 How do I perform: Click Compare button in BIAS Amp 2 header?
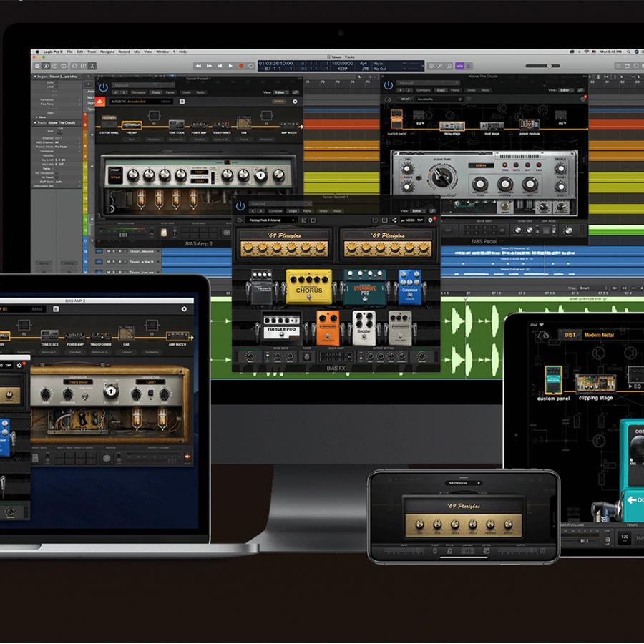(138, 92)
